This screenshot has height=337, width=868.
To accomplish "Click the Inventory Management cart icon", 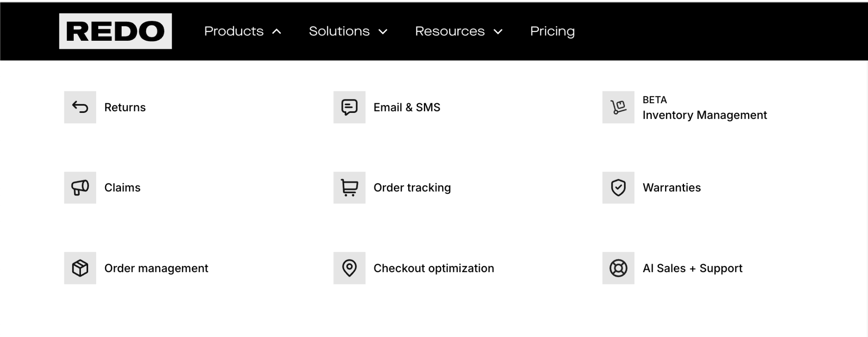I will (x=618, y=107).
